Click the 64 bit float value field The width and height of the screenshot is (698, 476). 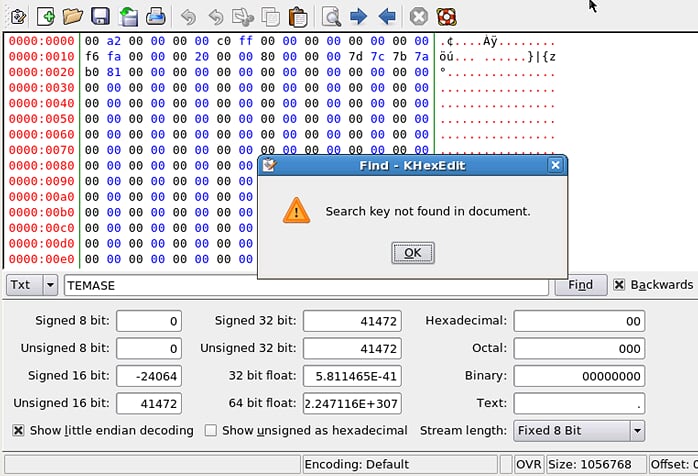(x=352, y=403)
